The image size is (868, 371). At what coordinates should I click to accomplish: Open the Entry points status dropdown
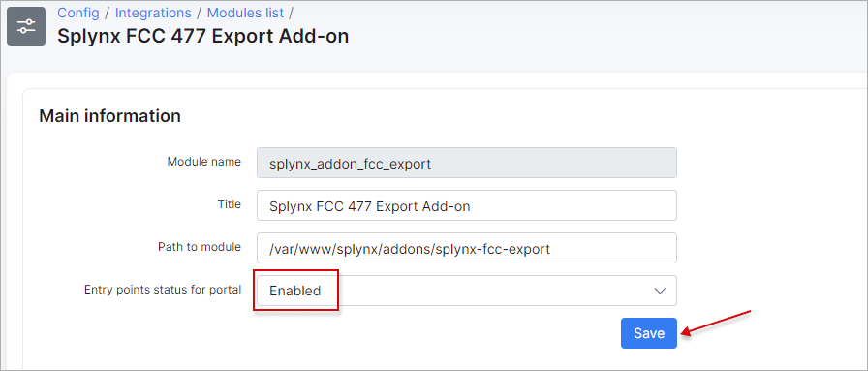coord(467,291)
